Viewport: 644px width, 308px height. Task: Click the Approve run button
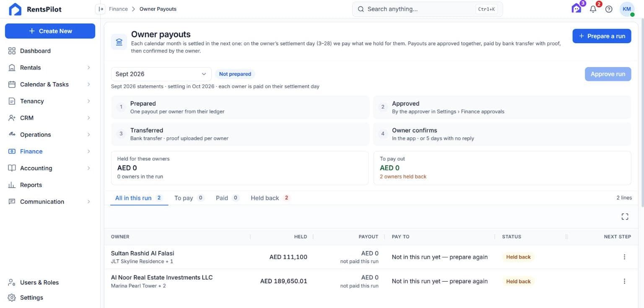pos(608,74)
